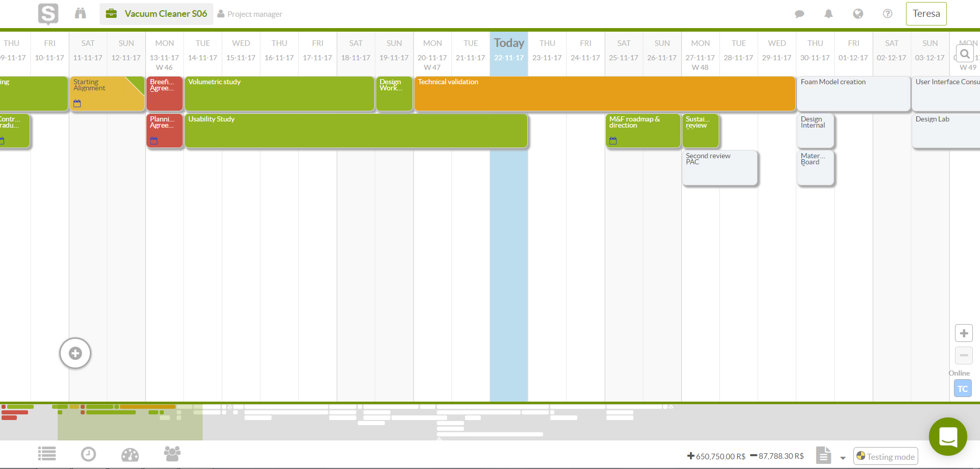Select the Design Internal activity
This screenshot has height=469, width=980.
[x=815, y=131]
